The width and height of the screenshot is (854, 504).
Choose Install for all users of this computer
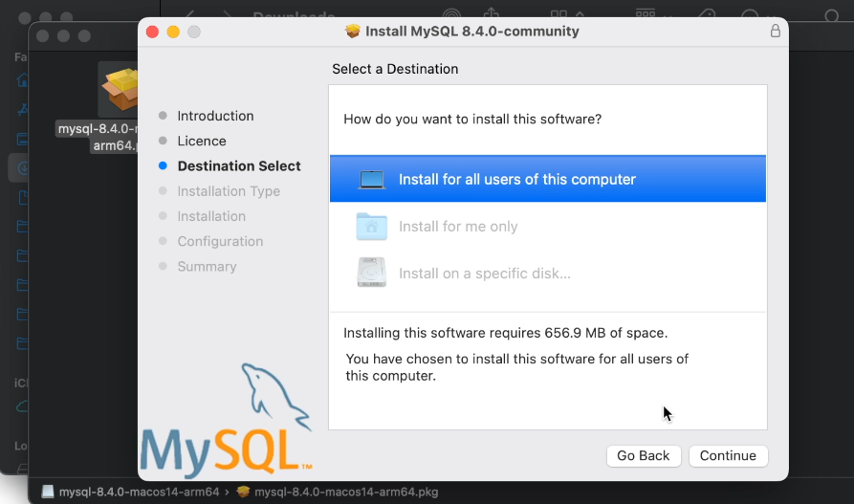(547, 179)
